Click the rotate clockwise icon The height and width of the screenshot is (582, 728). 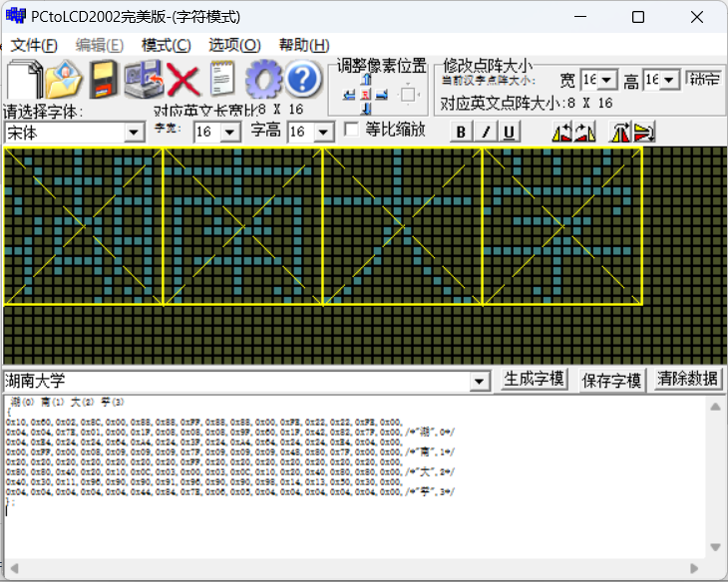click(x=585, y=132)
